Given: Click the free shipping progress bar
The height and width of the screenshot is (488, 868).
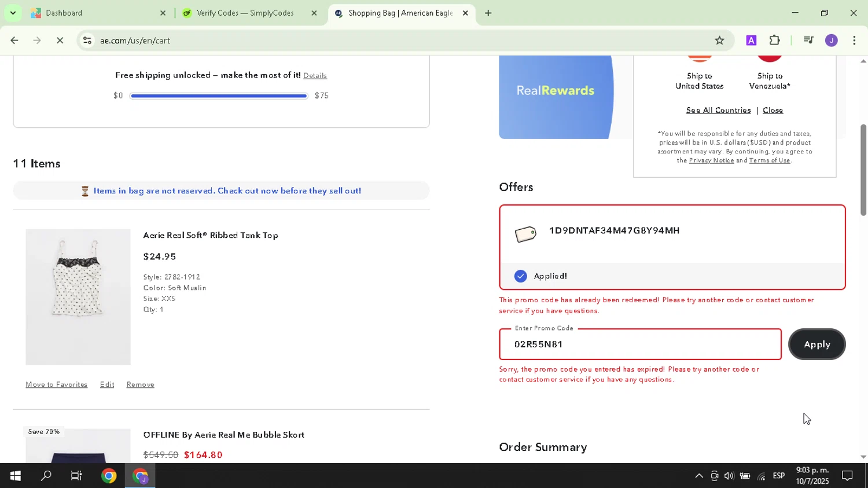Looking at the screenshot, I should (x=219, y=96).
